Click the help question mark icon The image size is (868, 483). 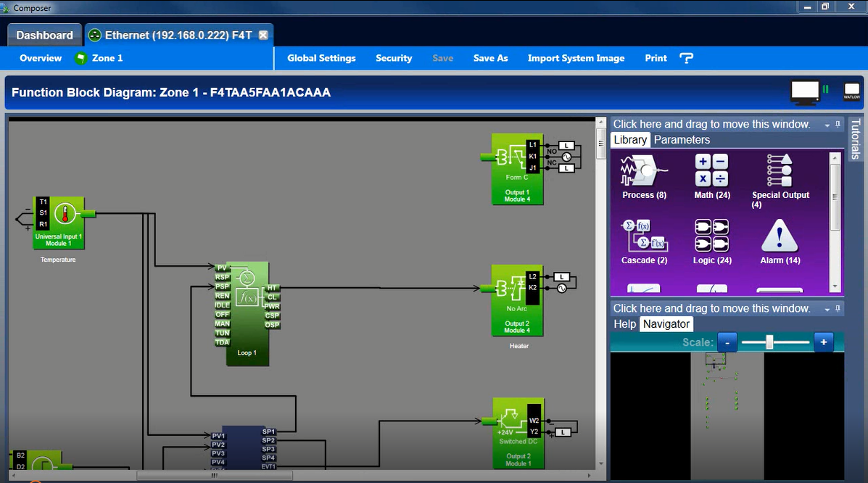click(x=686, y=58)
